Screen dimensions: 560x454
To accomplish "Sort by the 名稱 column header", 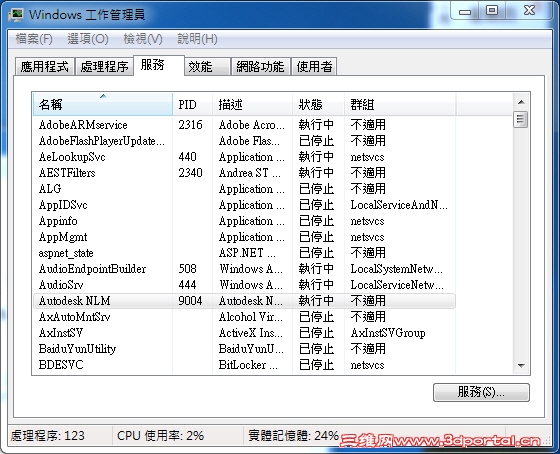I will coord(102,104).
